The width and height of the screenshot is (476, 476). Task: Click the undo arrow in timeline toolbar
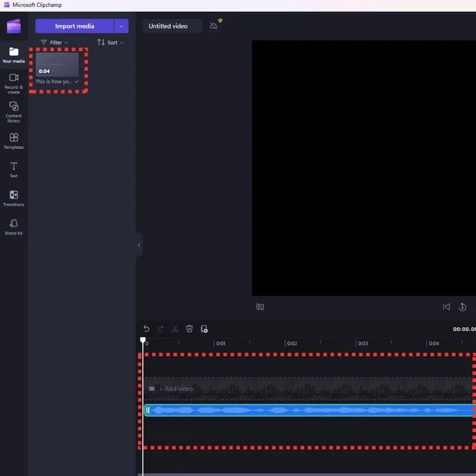(146, 328)
